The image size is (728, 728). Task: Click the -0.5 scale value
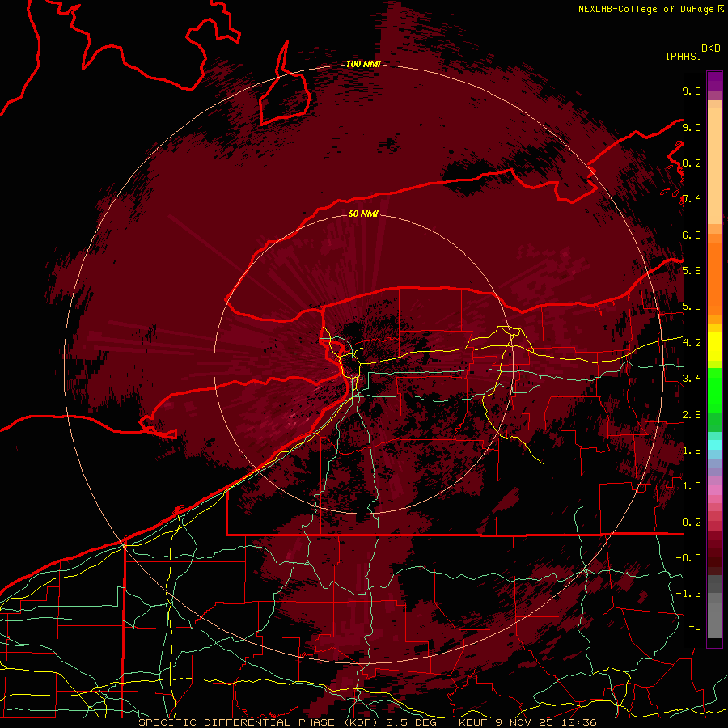point(688,557)
